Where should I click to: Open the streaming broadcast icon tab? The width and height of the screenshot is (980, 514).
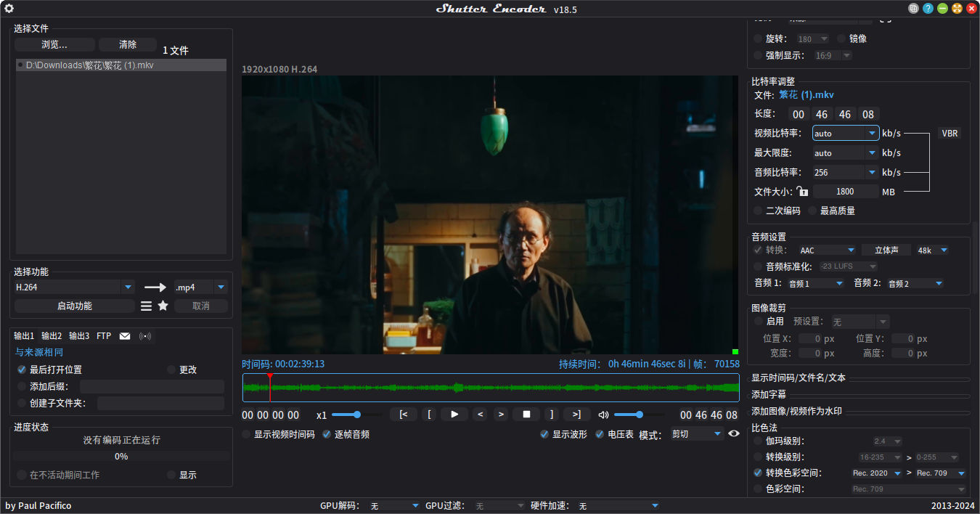point(145,336)
